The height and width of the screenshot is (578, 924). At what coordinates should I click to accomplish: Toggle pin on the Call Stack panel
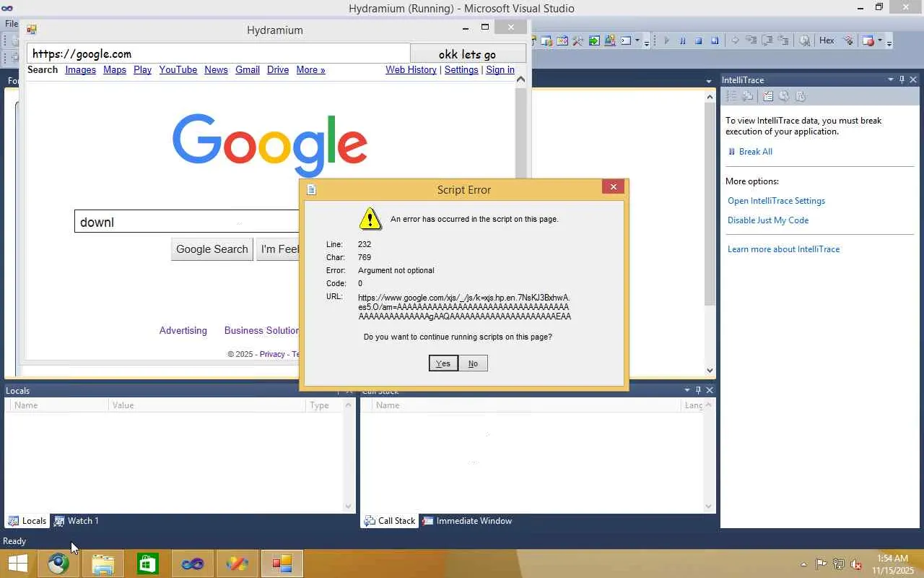point(698,390)
